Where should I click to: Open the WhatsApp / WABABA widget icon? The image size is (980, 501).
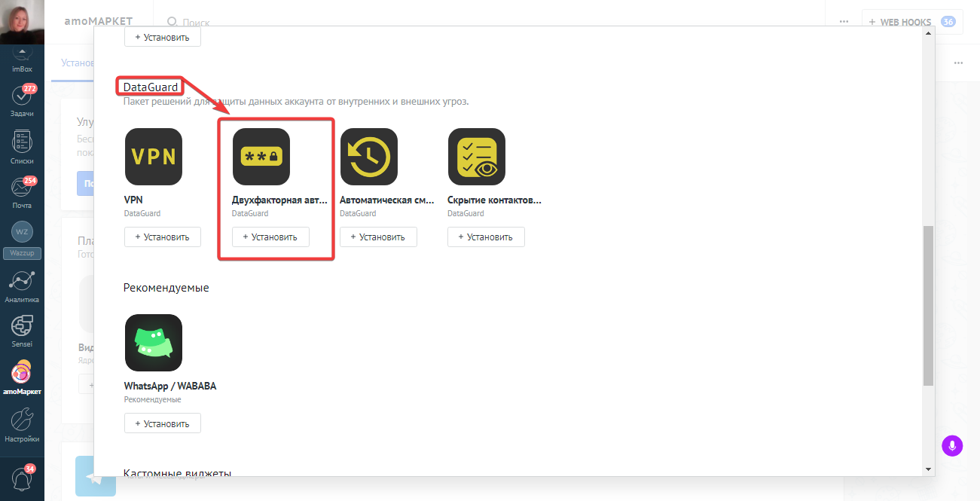click(154, 343)
